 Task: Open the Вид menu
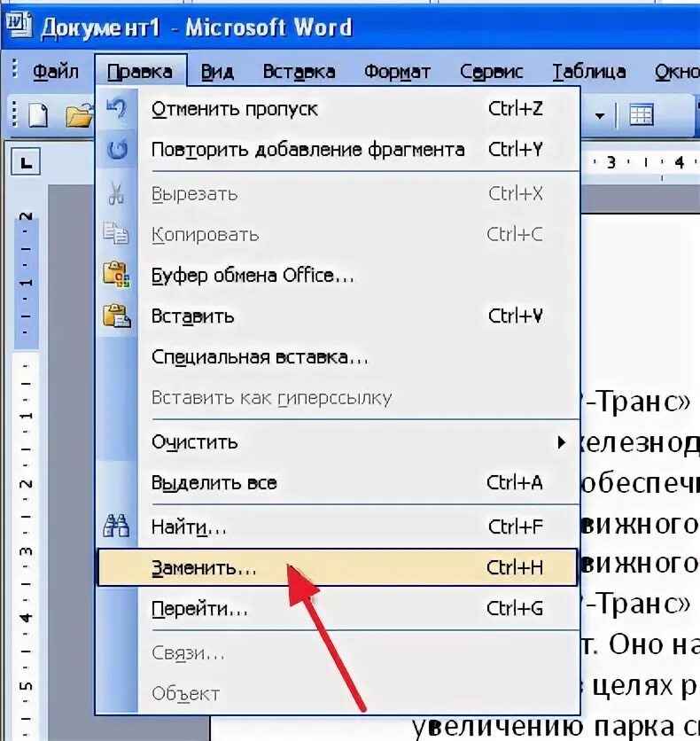pyautogui.click(x=217, y=72)
